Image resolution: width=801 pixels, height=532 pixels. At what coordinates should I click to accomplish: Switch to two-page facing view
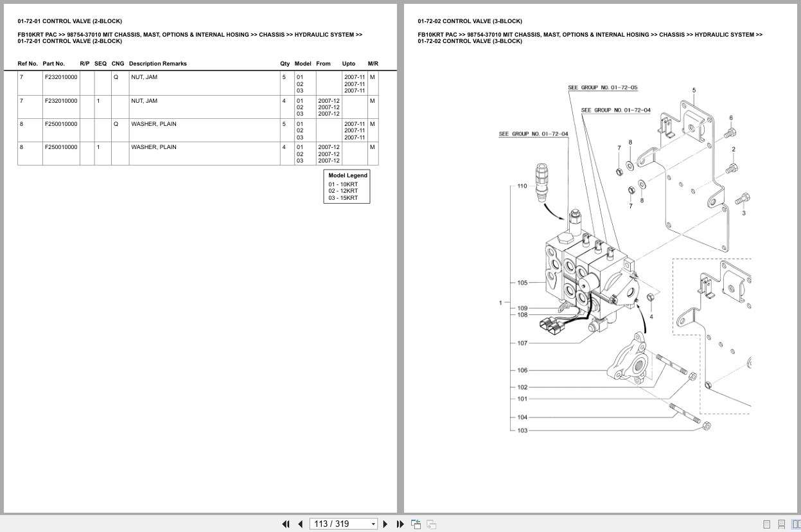coord(796,524)
